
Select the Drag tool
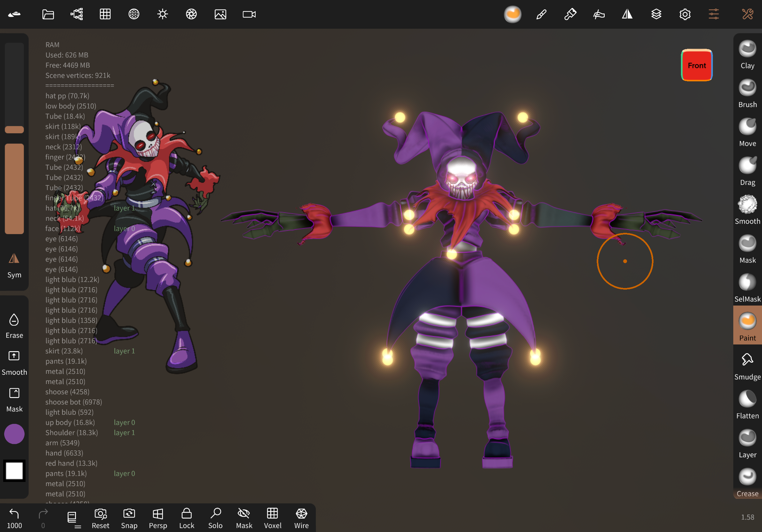point(747,171)
